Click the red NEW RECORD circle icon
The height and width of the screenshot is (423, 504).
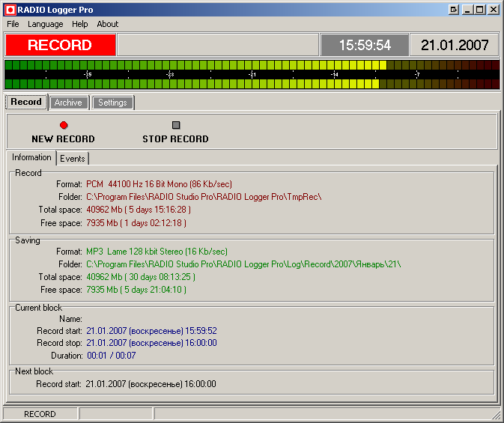click(x=64, y=125)
